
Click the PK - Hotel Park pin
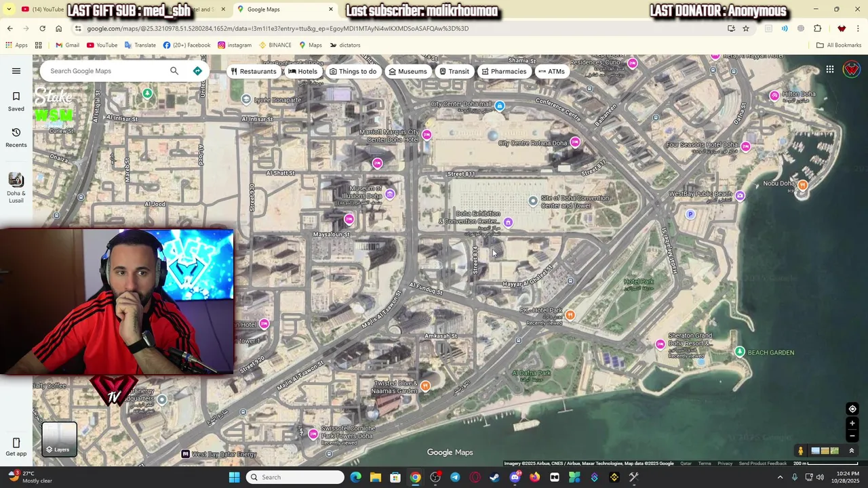coord(570,314)
